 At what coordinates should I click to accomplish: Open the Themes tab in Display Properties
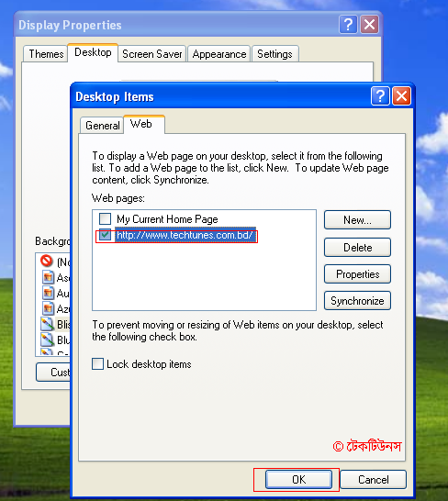tap(46, 53)
